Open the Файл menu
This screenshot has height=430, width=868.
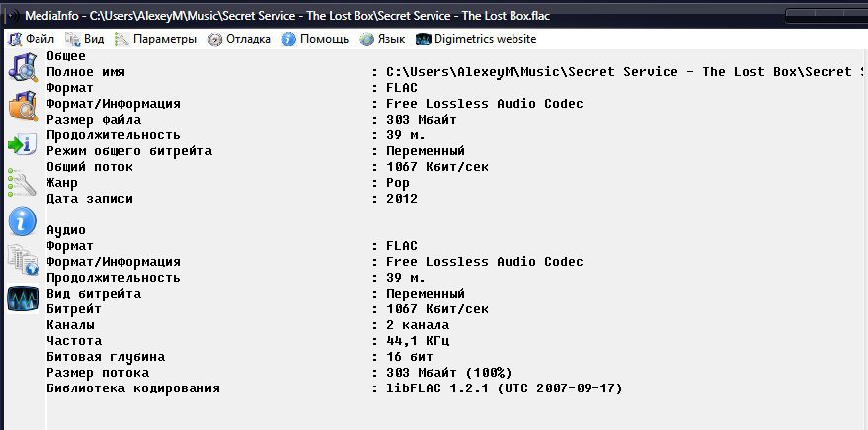pyautogui.click(x=32, y=39)
